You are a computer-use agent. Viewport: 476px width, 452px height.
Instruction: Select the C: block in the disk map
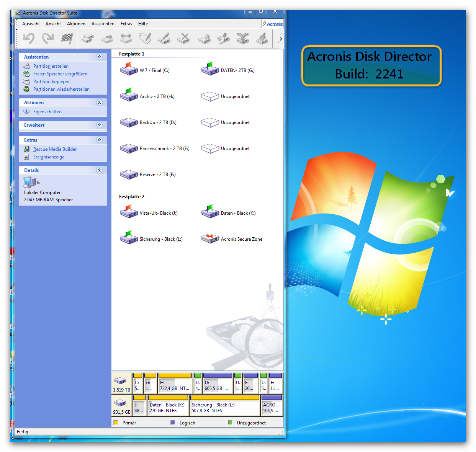pyautogui.click(x=138, y=383)
